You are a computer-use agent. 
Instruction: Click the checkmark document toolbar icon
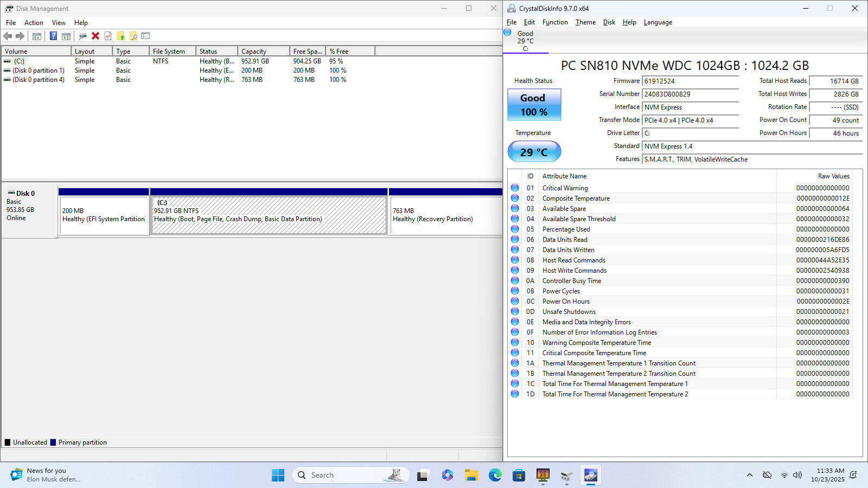(x=108, y=36)
